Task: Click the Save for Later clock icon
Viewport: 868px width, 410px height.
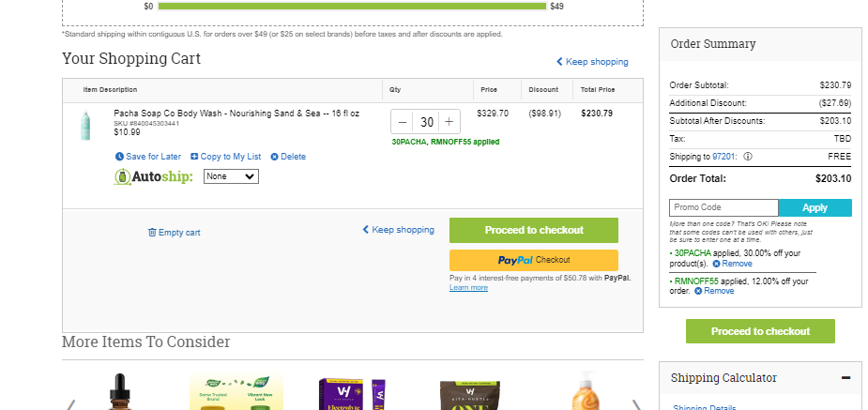Action: [119, 157]
